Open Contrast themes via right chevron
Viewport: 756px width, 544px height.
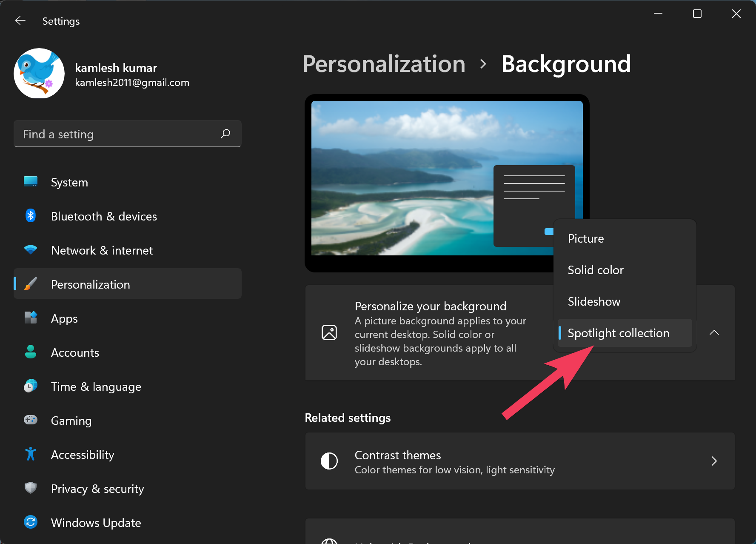[714, 461]
